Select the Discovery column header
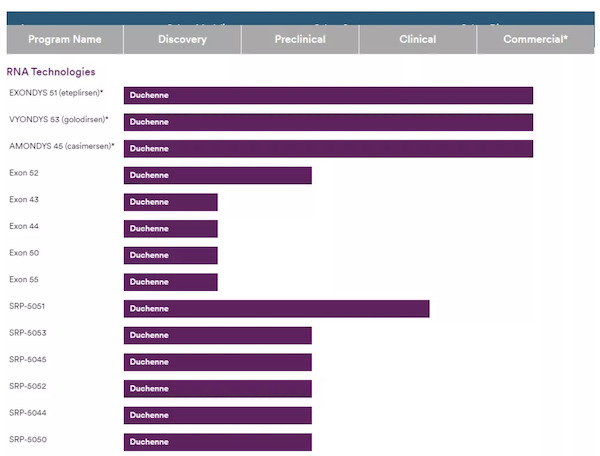The width and height of the screenshot is (600, 456). (x=183, y=39)
